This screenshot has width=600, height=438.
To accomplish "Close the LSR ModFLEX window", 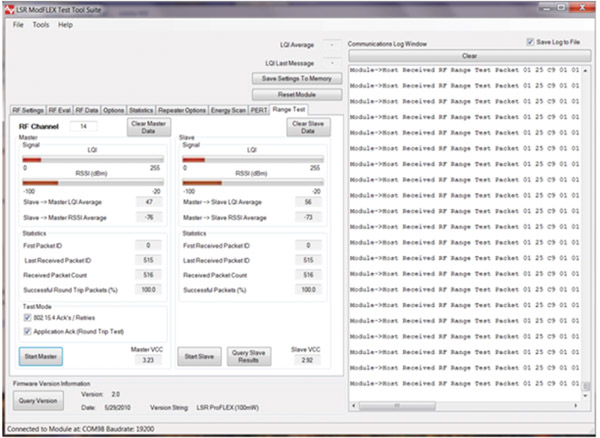I will [x=582, y=8].
